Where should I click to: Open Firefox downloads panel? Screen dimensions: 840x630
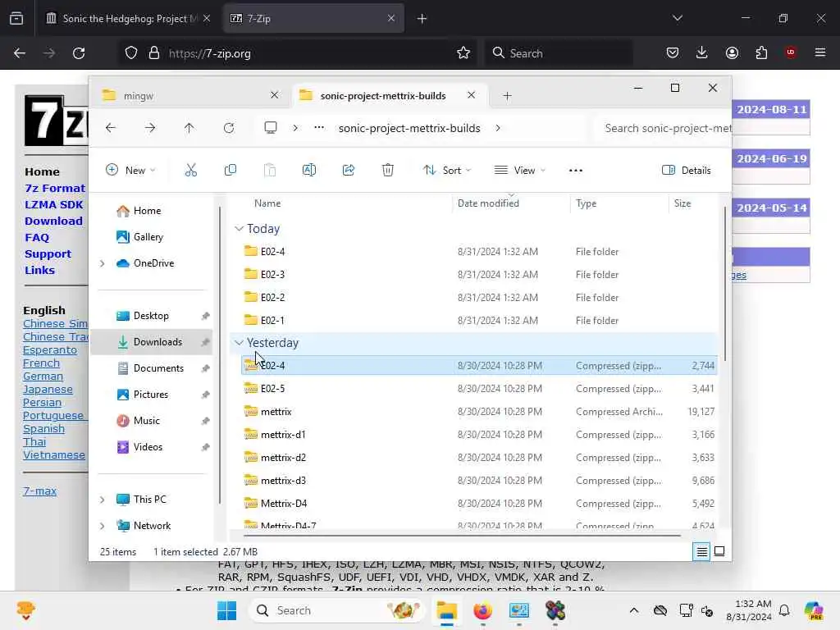coord(702,53)
